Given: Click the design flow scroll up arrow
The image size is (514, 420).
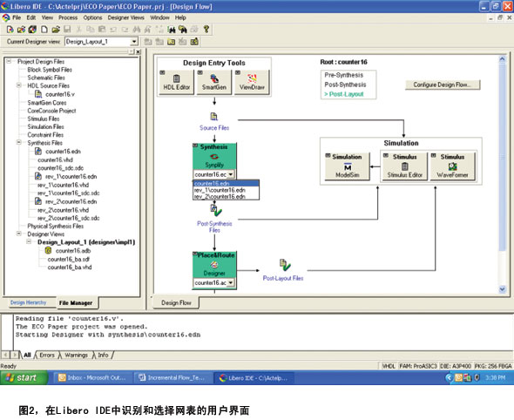Looking at the screenshot, I should 502,59.
